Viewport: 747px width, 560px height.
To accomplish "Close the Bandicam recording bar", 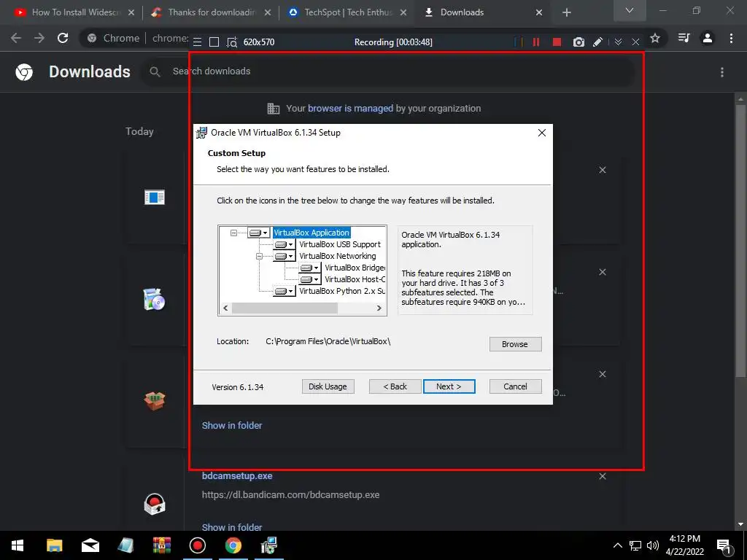I will (x=635, y=42).
